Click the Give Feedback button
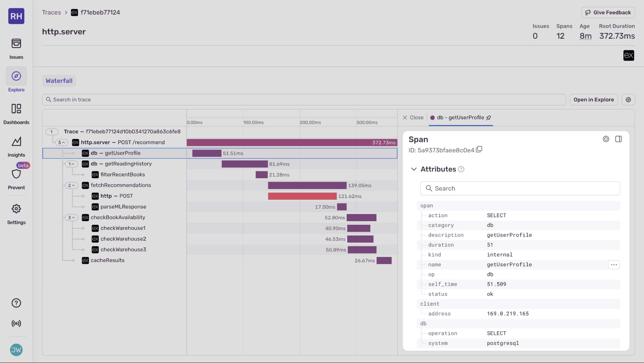The height and width of the screenshot is (363, 644). pos(608,13)
